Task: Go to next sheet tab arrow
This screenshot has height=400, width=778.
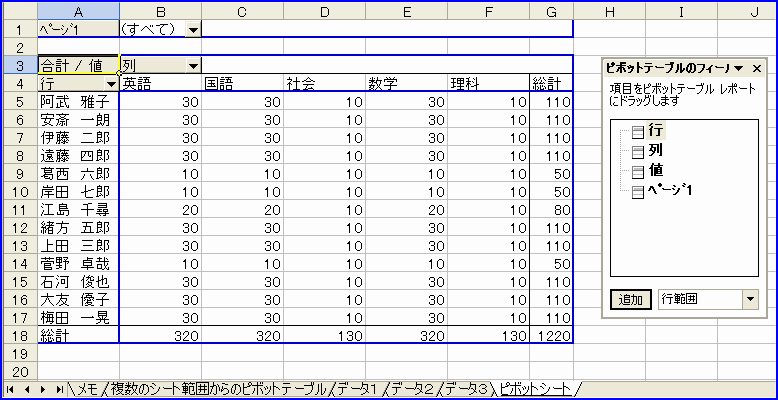Action: [43, 389]
